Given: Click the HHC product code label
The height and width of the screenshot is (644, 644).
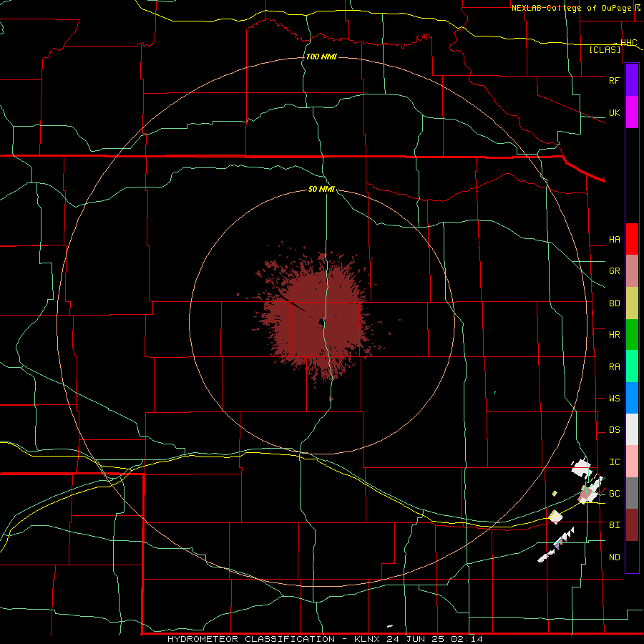Looking at the screenshot, I should click(x=628, y=43).
